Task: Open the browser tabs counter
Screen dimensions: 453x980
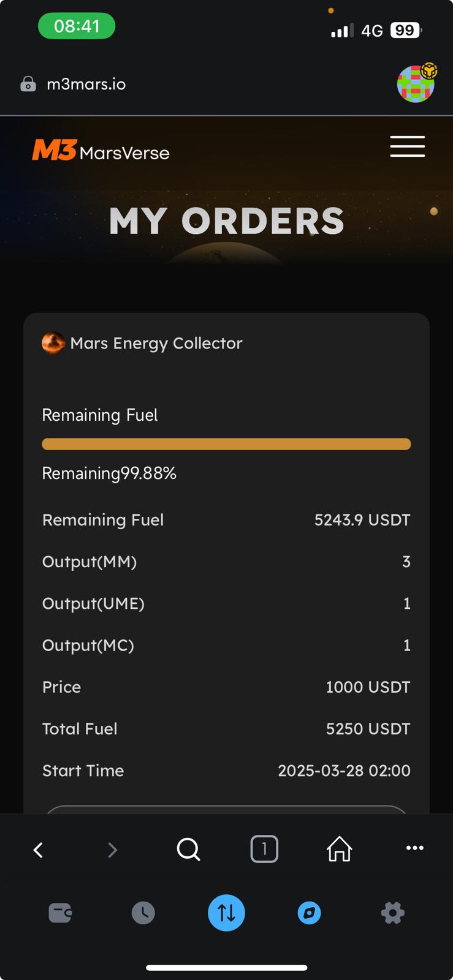Action: pyautogui.click(x=264, y=849)
